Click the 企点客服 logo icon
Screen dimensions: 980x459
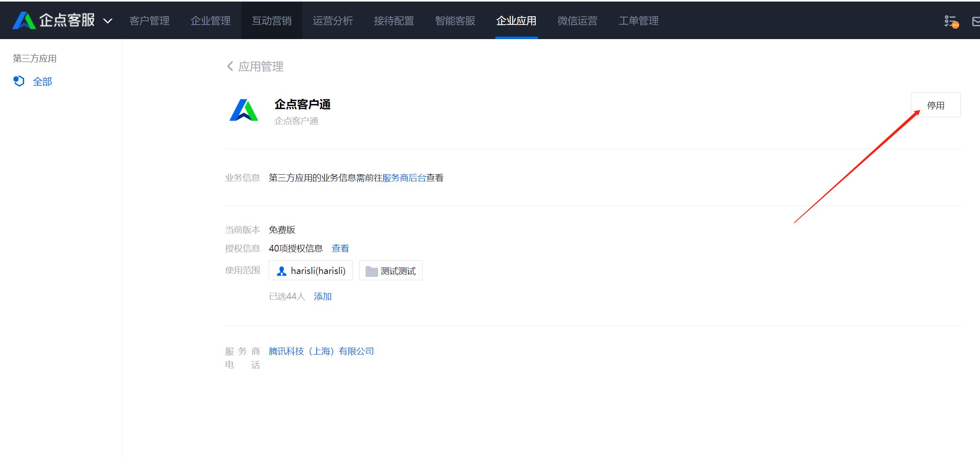point(24,20)
